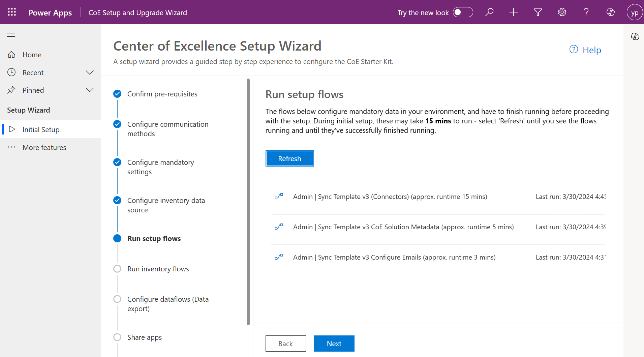Collapse the navigation with hamburger icon
This screenshot has height=357, width=644.
point(11,35)
